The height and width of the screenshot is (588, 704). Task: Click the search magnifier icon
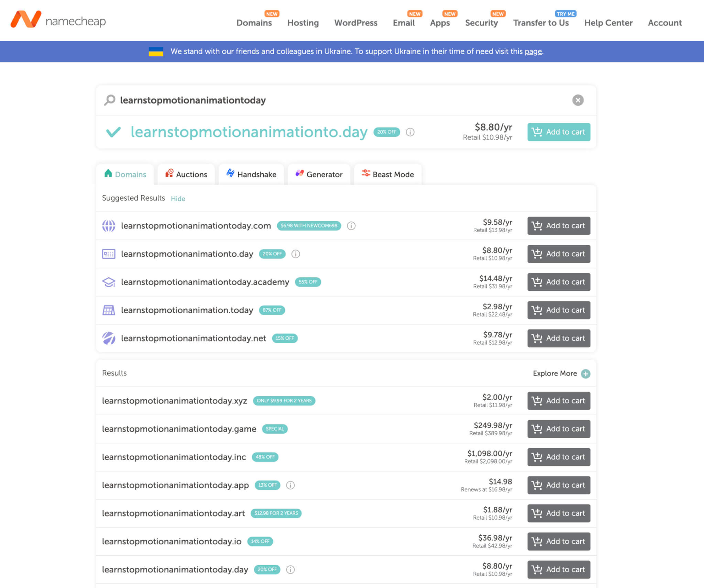[110, 100]
